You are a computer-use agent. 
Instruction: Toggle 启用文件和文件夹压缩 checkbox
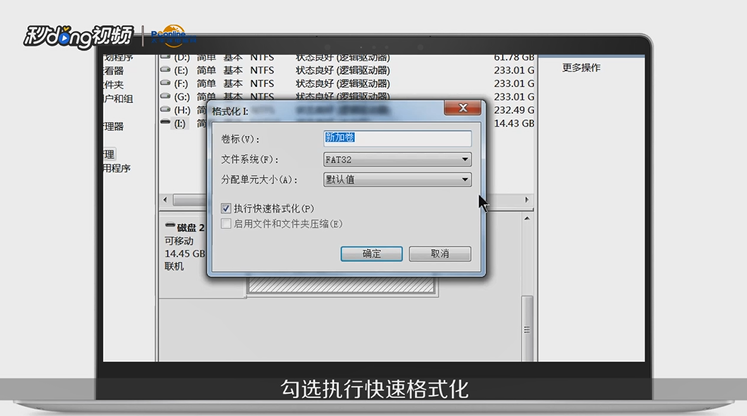point(226,223)
